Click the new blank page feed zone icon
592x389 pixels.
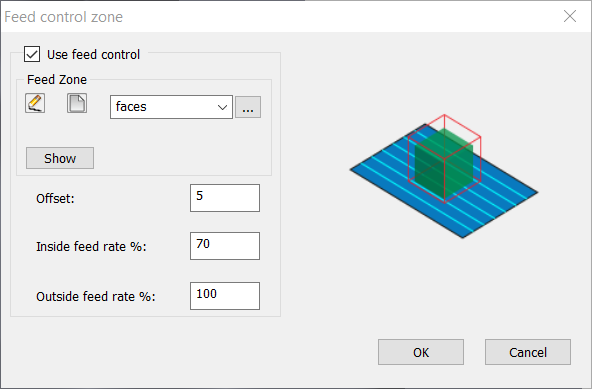[x=77, y=103]
